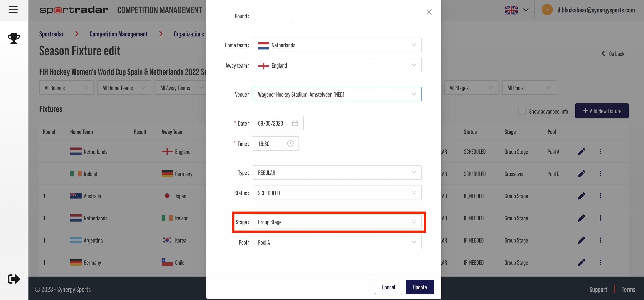Click the Terms footer link

[x=628, y=290]
